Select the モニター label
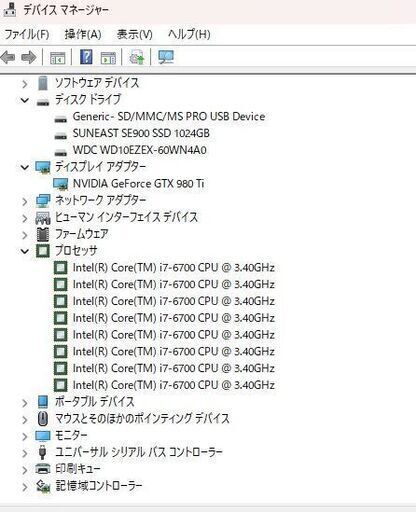Screen dimensions: 416x512 pyautogui.click(x=71, y=435)
